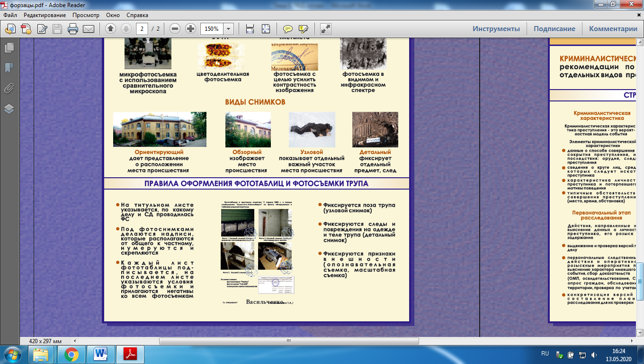Zoom out with minus button
Screen dimensions: 644x364
pos(175,29)
